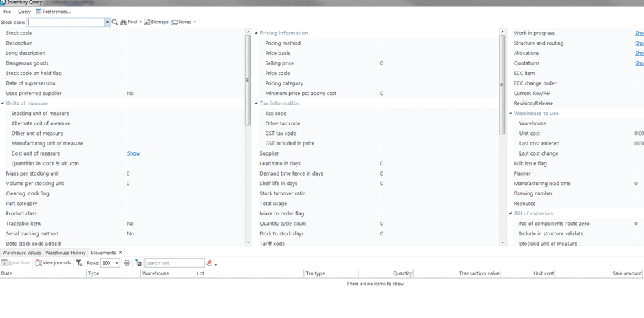Click the search text field in Movements

tap(175, 263)
